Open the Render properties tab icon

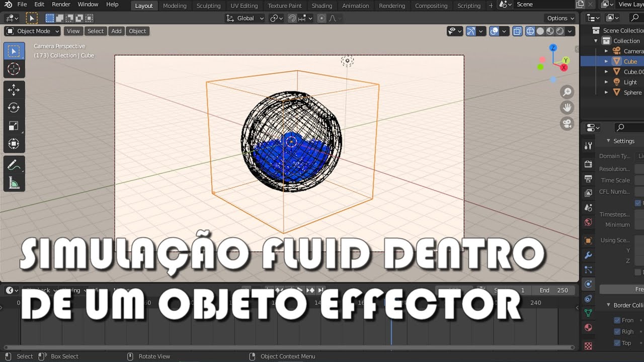(x=588, y=164)
